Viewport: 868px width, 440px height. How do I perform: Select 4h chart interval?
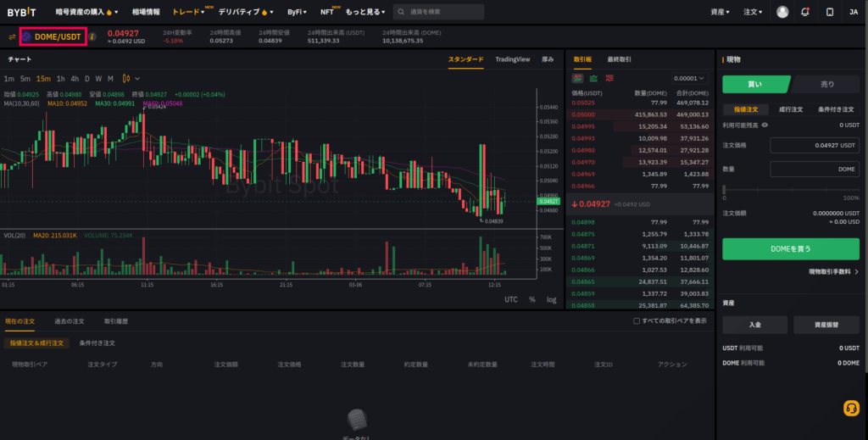75,79
